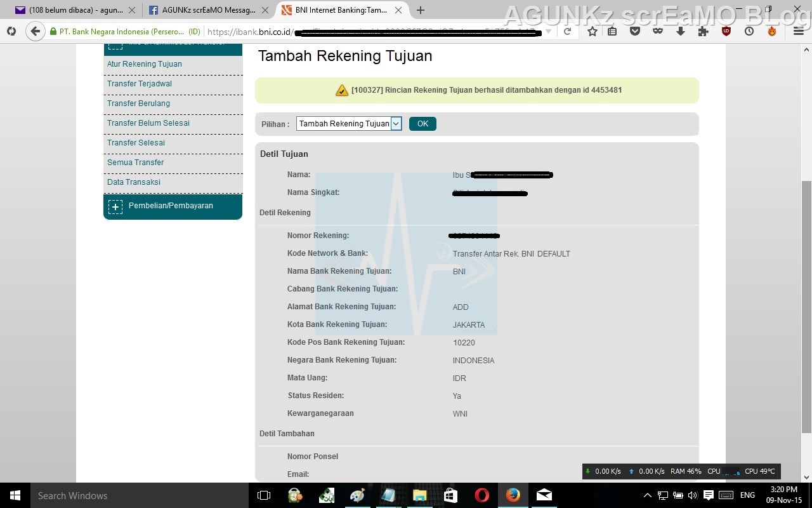Click the green padlock site identity icon
Screen dimensions: 812x508
click(x=53, y=32)
